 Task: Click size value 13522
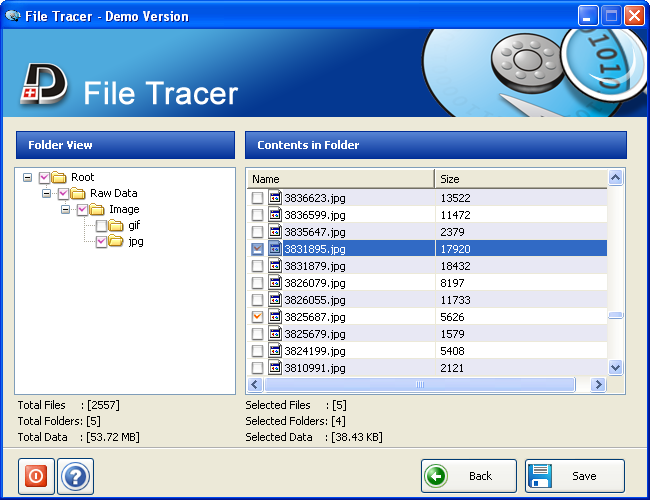tap(455, 198)
